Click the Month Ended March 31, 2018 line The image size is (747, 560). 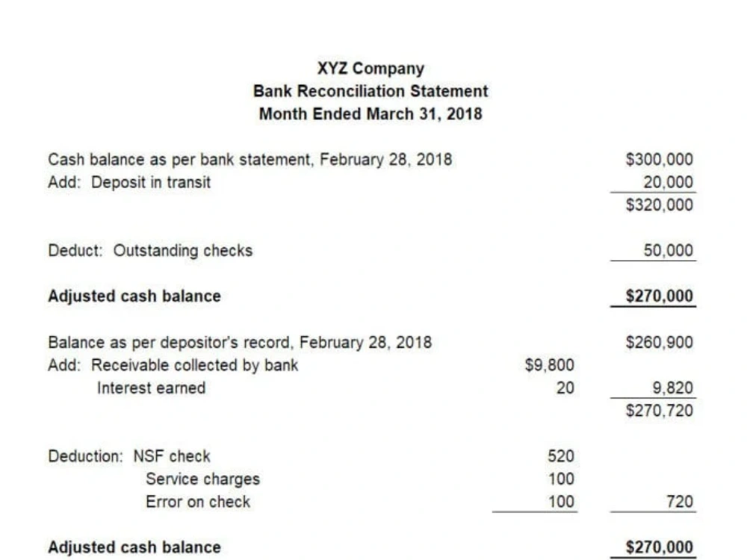coord(371,113)
